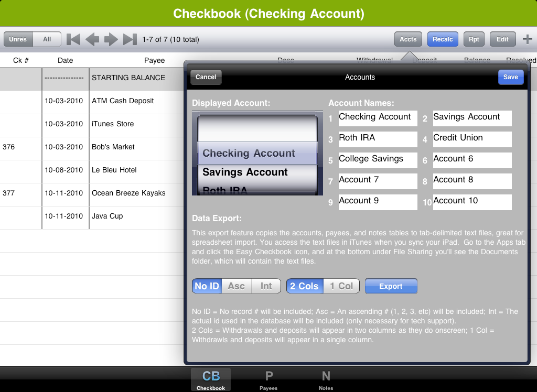
Task: Click the 10-08-2010 date cell
Action: tap(65, 171)
